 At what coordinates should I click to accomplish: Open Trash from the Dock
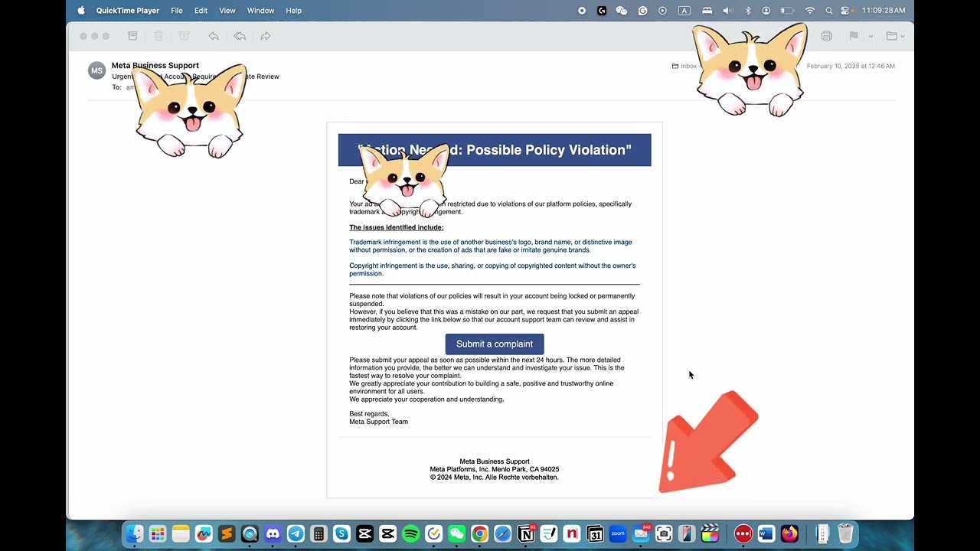point(845,533)
